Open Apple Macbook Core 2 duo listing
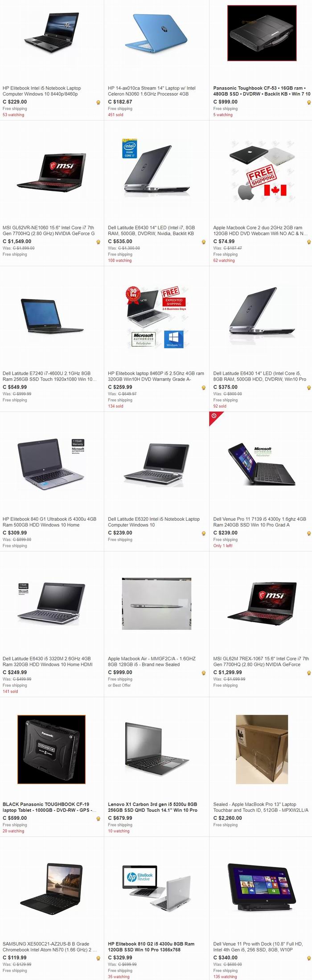 pos(260,231)
